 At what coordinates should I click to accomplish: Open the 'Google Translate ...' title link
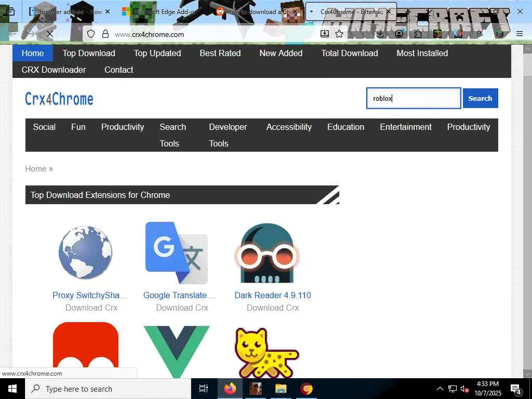[x=180, y=295]
